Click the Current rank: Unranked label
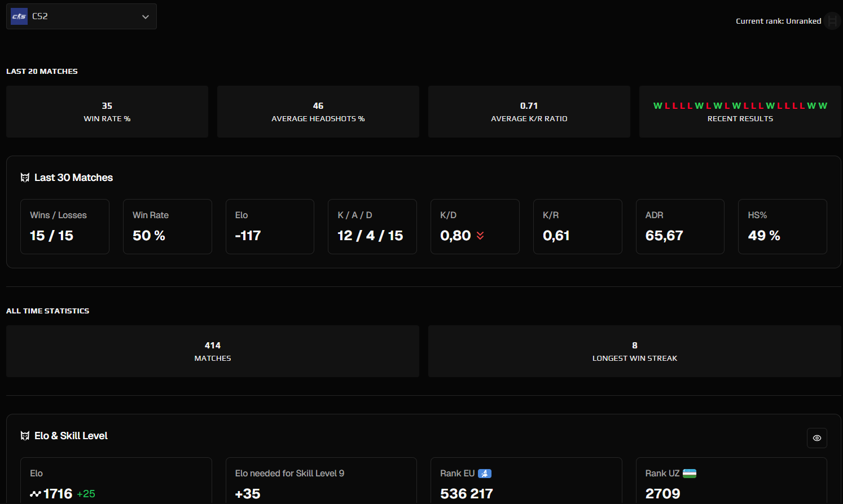This screenshot has height=504, width=843. click(779, 21)
